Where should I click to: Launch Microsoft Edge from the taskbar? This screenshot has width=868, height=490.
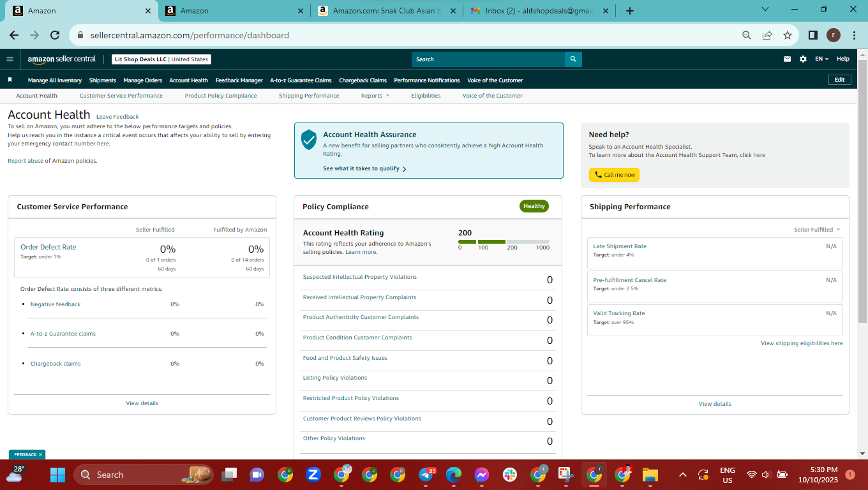454,475
